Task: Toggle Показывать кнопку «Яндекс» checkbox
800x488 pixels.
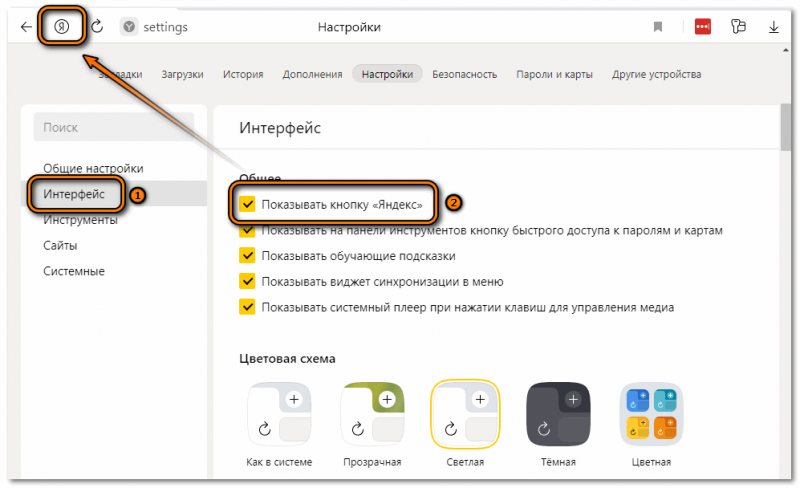Action: pyautogui.click(x=247, y=204)
